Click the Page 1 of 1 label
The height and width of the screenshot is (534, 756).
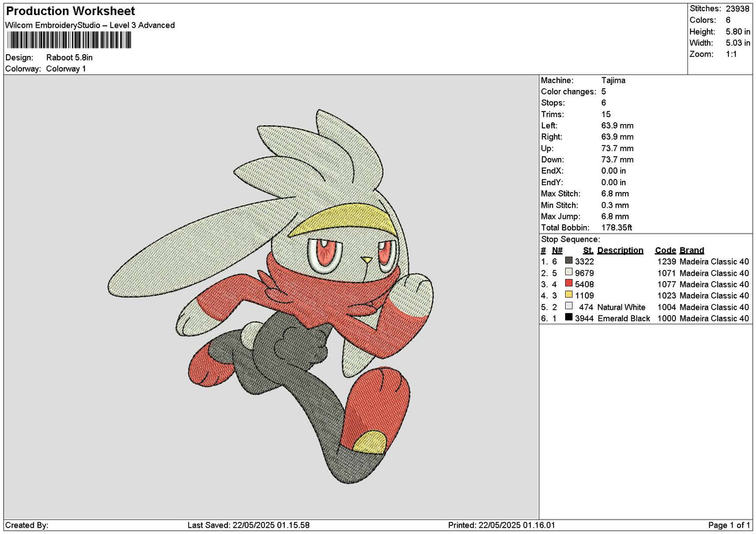point(730,525)
